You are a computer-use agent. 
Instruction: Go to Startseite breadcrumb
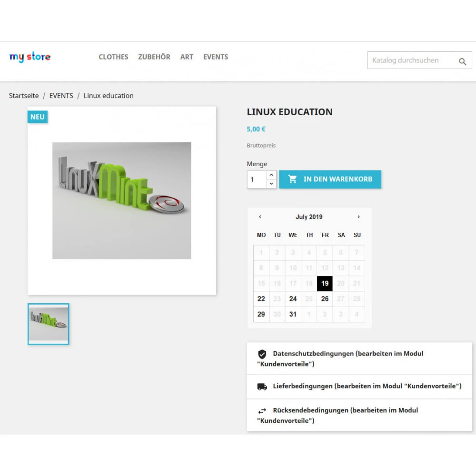[24, 96]
